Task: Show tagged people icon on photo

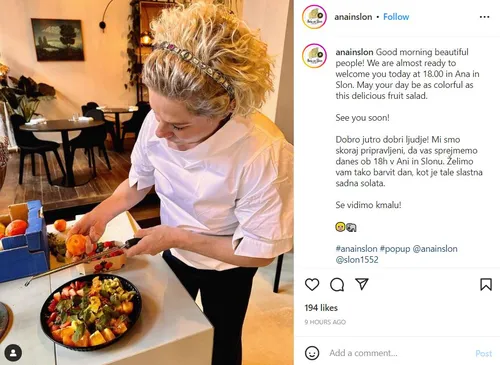Action: click(13, 353)
